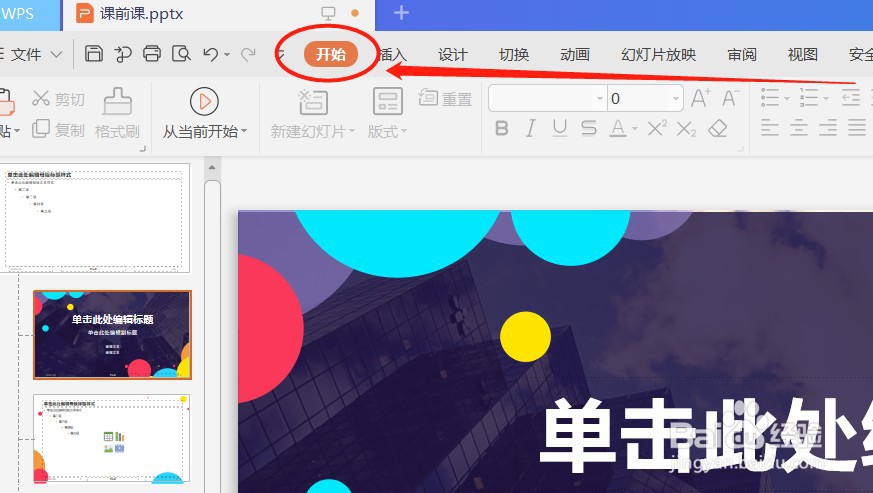873x493 pixels.
Task: Justify text alignment
Action: tap(857, 129)
